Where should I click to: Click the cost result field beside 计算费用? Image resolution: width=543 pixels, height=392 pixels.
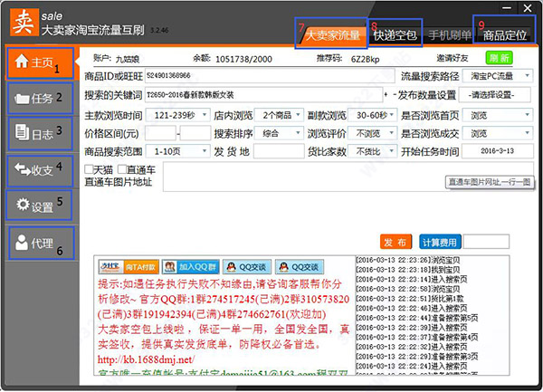(x=486, y=242)
